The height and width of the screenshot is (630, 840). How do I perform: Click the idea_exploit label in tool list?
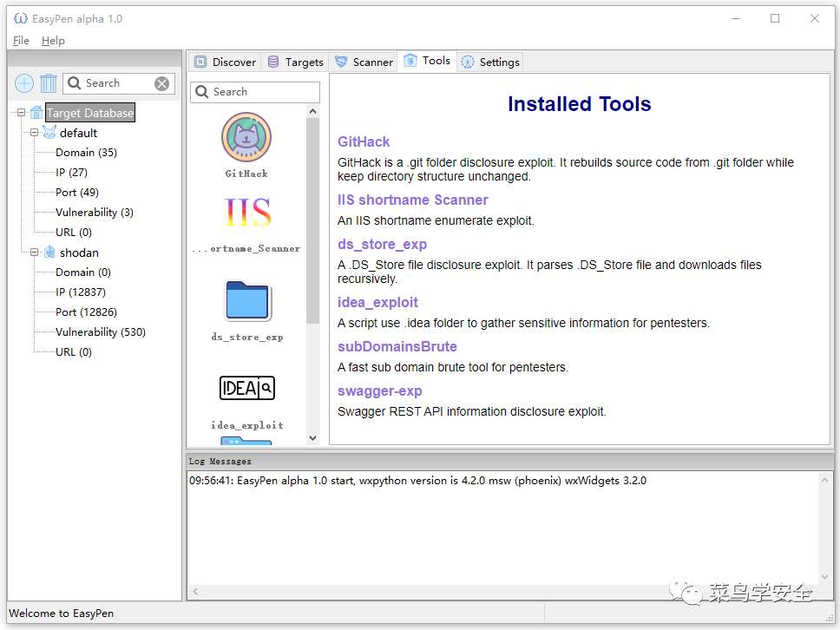(247, 425)
